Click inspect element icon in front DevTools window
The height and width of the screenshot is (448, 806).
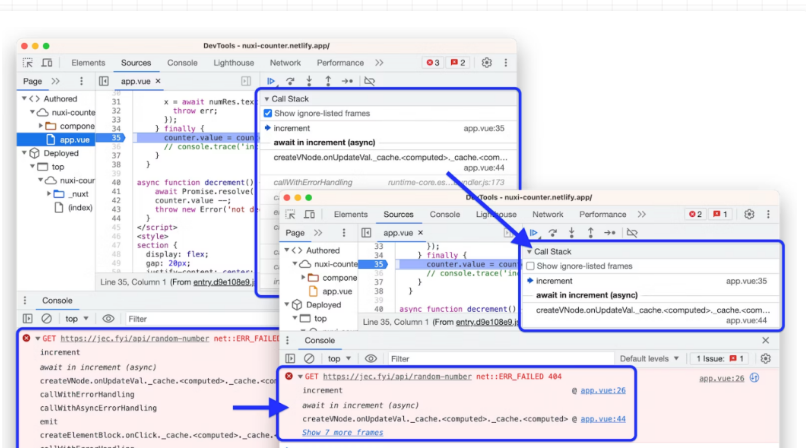[x=290, y=214]
